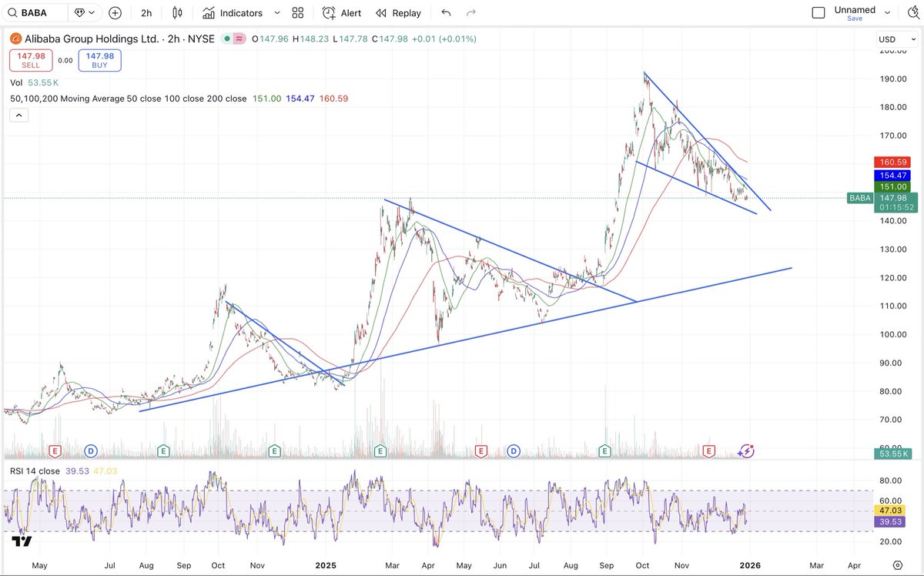Add a symbol with the plus circle icon
This screenshot has width=924, height=576.
click(x=115, y=13)
